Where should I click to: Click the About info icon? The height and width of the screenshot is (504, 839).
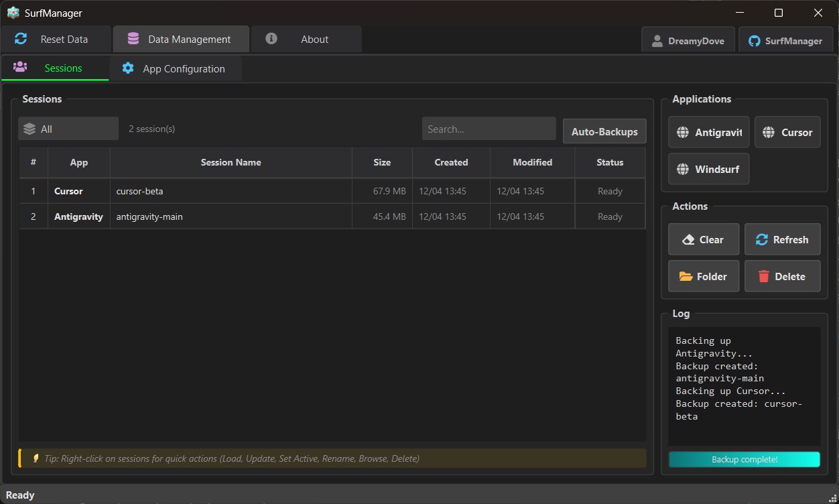(x=271, y=39)
